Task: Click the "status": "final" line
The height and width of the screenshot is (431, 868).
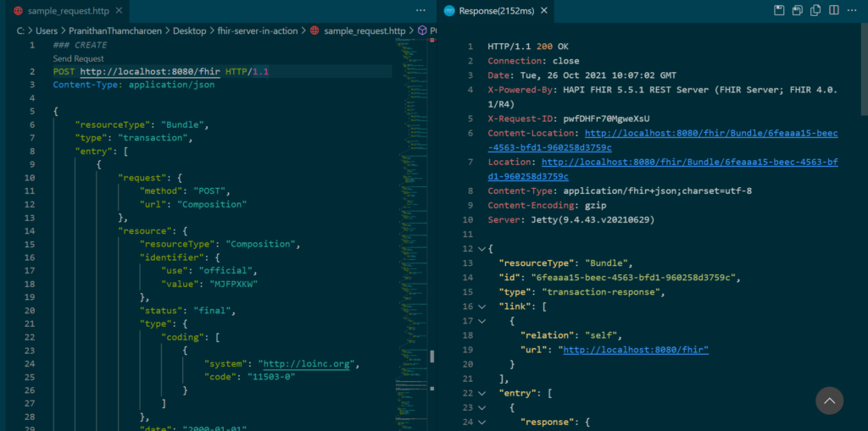Action: [x=187, y=311]
